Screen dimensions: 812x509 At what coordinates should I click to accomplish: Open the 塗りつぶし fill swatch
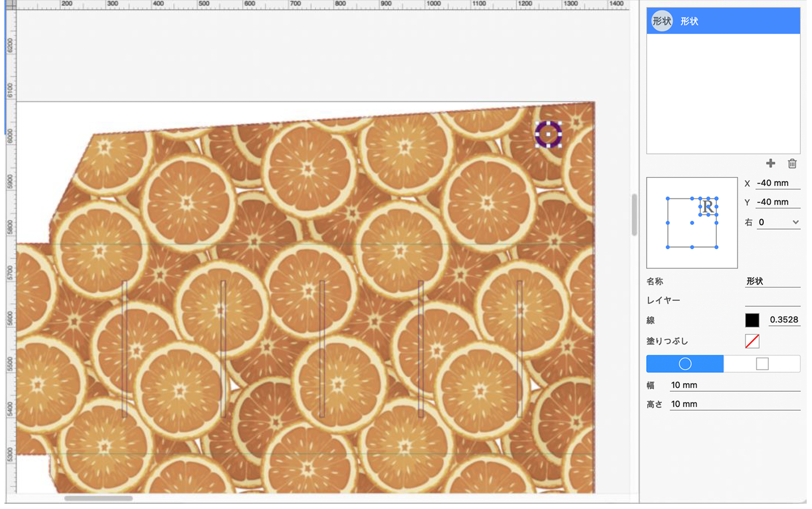[x=752, y=341]
